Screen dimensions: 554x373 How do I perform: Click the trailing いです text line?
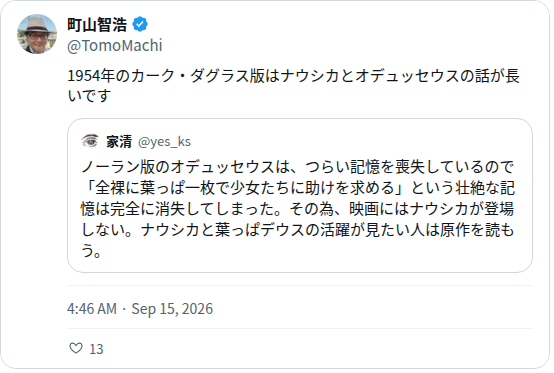89,96
